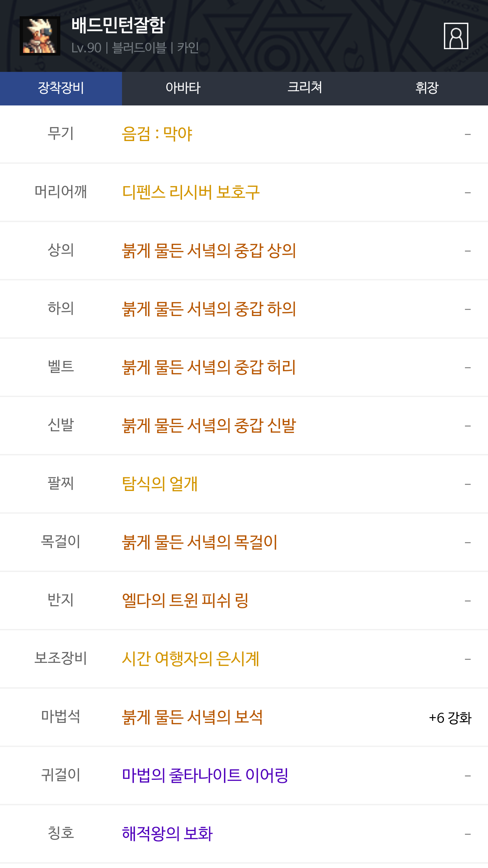Tap the profile icon in the header
Viewport: 488px width, 868px height.
click(456, 36)
